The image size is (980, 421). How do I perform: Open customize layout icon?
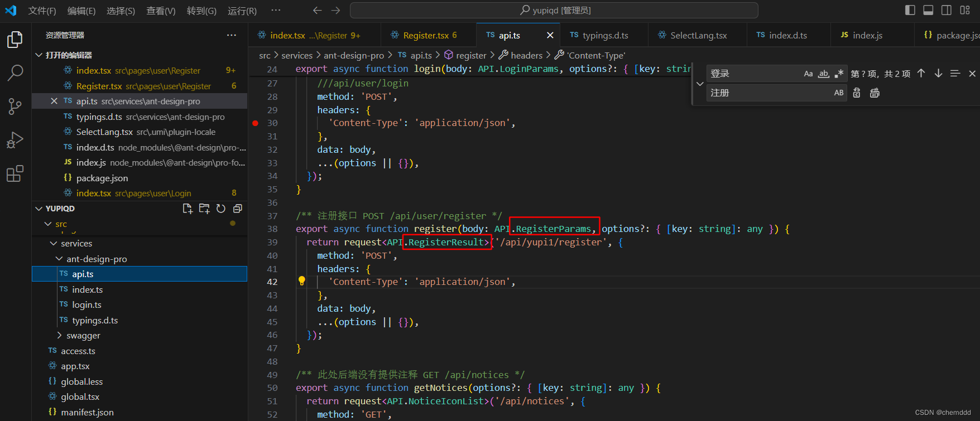(965, 10)
